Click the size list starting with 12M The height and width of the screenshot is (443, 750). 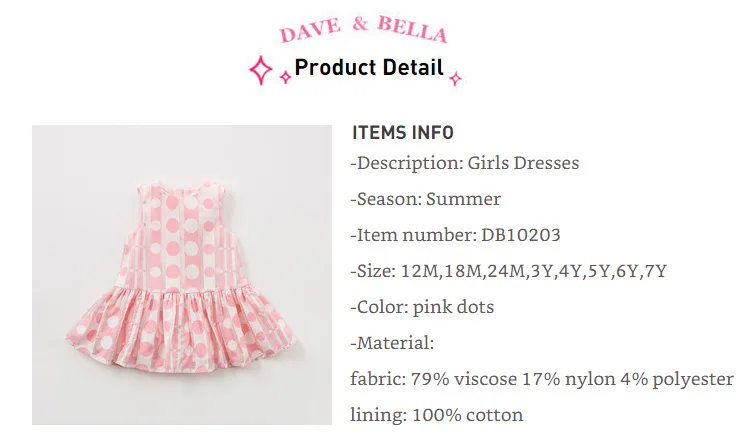533,271
